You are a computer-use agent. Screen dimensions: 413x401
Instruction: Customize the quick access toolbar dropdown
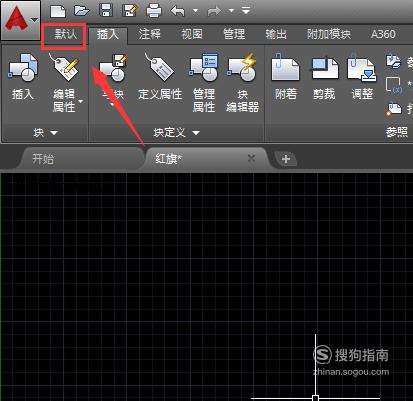point(246,11)
